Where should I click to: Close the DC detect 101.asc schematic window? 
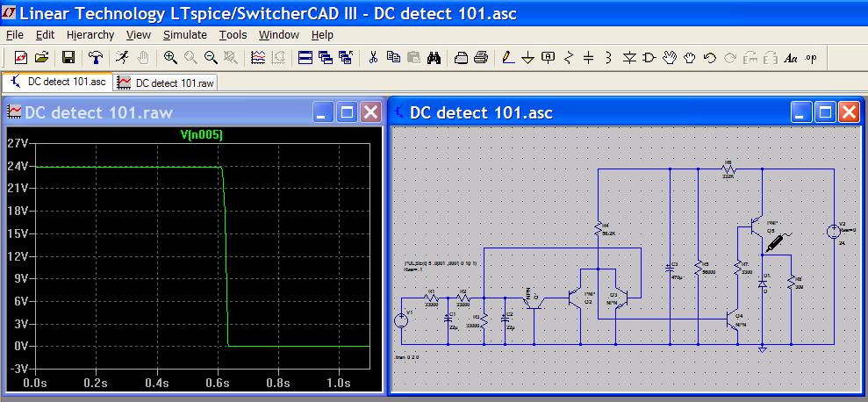pyautogui.click(x=849, y=112)
